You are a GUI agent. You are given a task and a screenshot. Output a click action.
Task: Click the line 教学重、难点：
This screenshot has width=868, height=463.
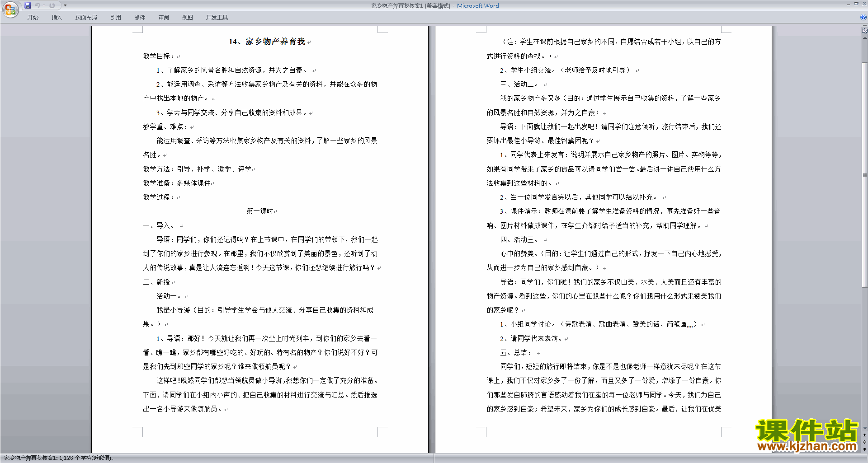(x=165, y=126)
